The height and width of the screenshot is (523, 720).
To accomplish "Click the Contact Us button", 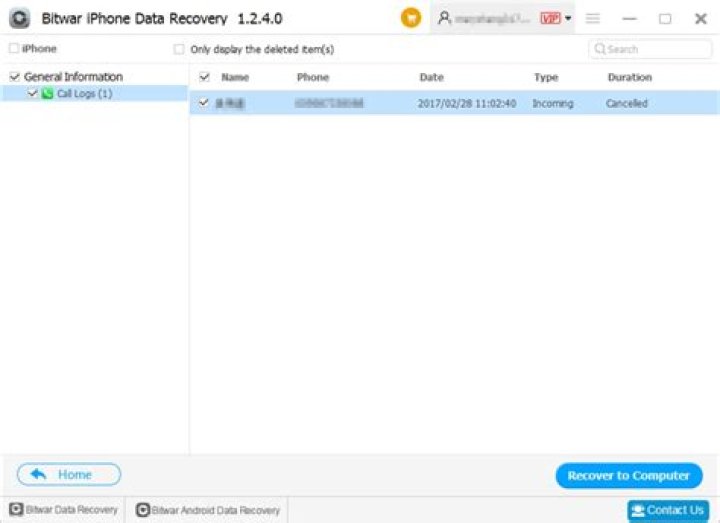I will tap(668, 510).
